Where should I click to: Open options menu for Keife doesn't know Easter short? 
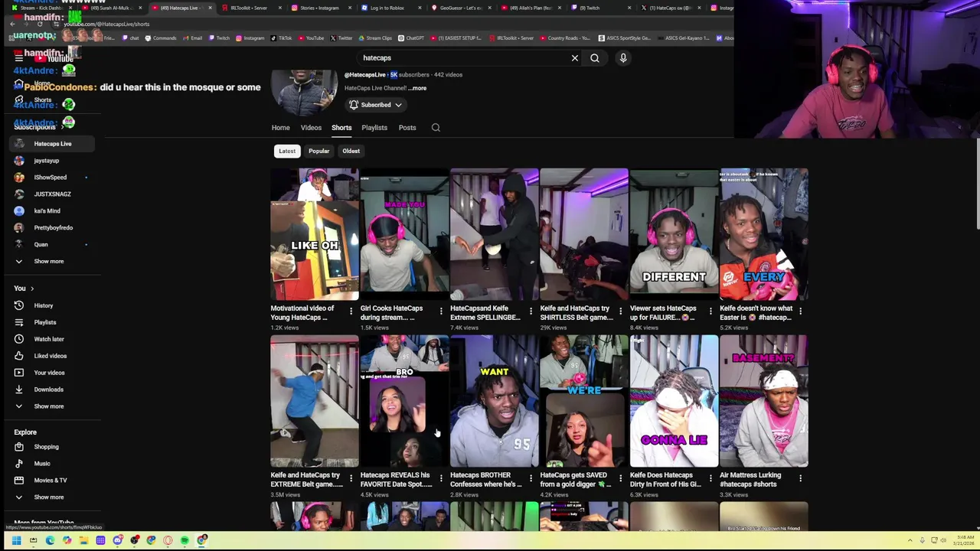point(801,311)
